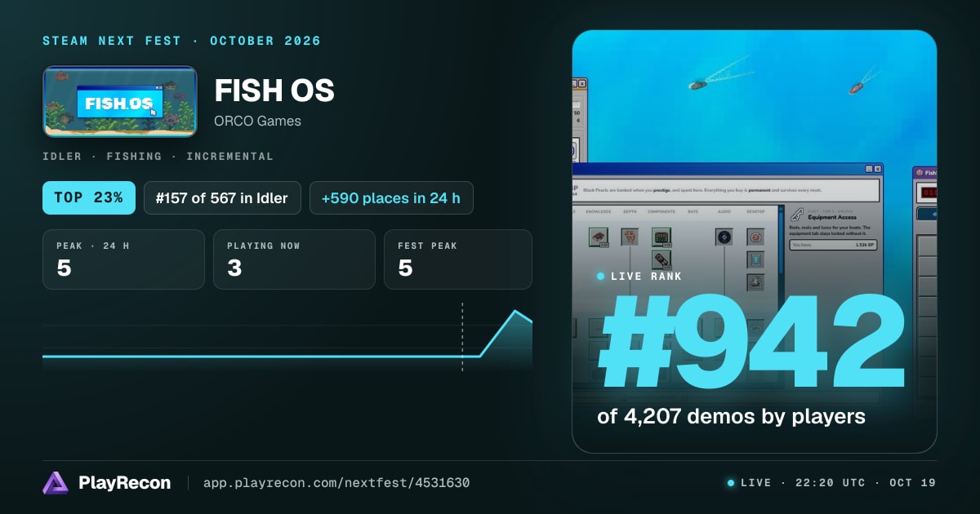
Task: Click the PlayRecon purple triangle logo
Action: [x=56, y=483]
